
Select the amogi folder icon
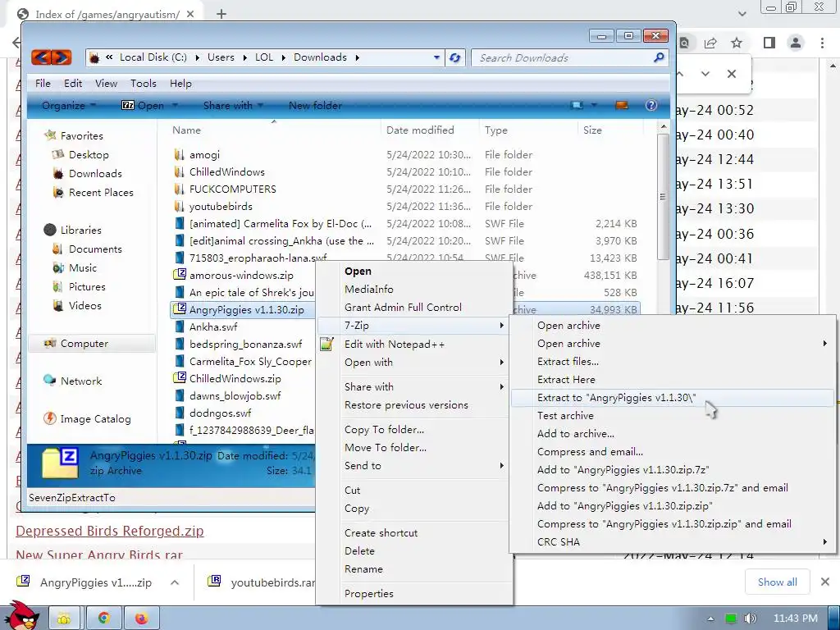click(x=179, y=154)
